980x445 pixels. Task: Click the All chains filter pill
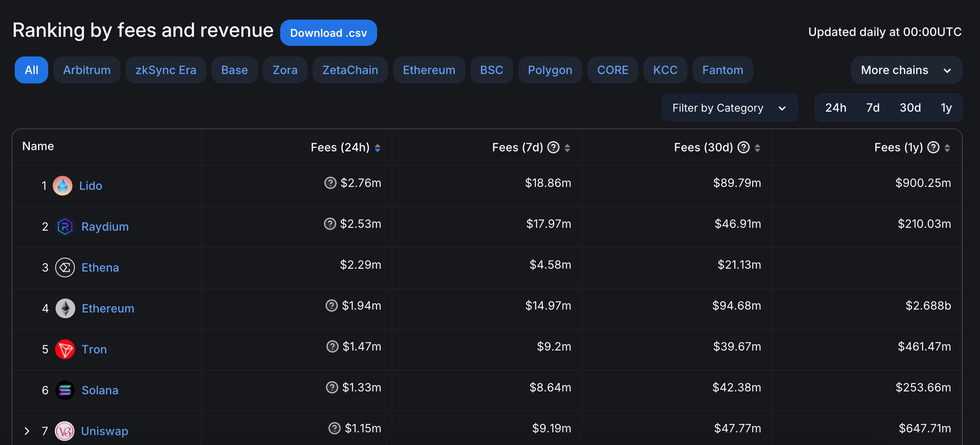[31, 70]
